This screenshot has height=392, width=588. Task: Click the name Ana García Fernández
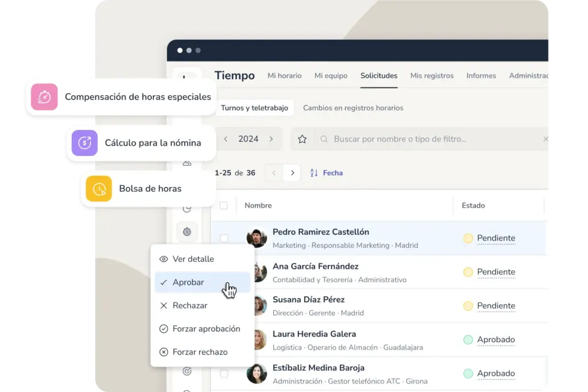(316, 266)
